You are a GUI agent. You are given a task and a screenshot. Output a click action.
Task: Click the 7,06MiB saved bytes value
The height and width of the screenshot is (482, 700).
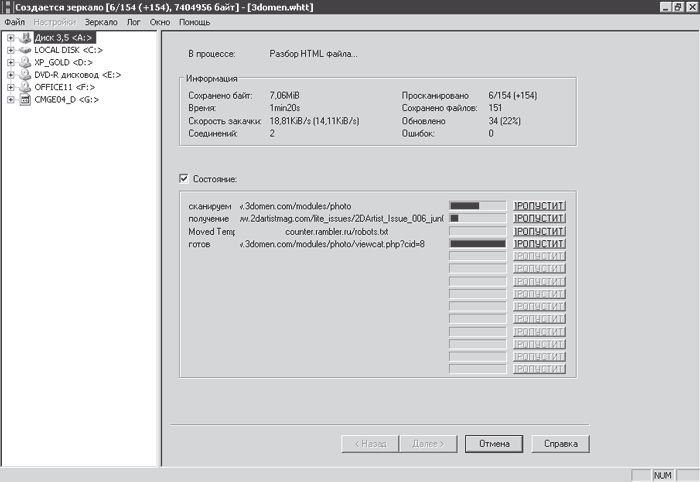(x=284, y=96)
